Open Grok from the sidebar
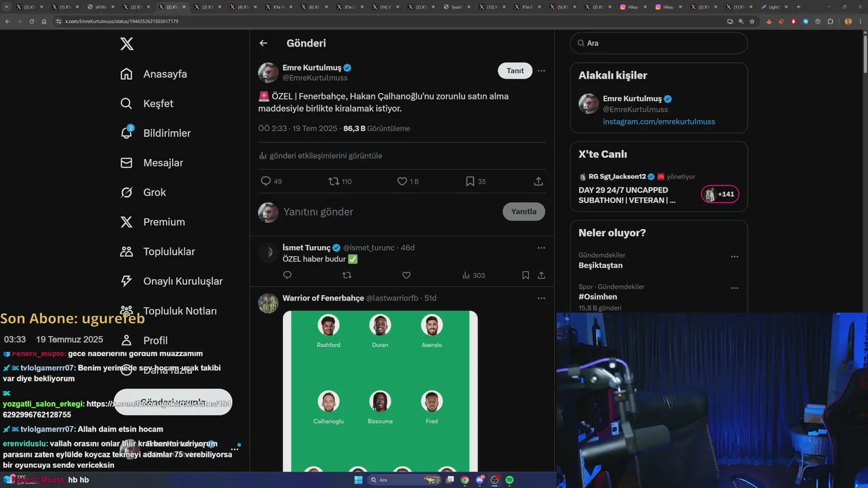 pyautogui.click(x=142, y=192)
